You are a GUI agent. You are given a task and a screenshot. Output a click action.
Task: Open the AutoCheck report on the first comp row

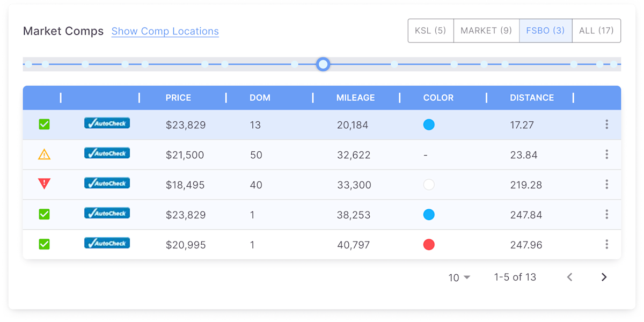[107, 123]
